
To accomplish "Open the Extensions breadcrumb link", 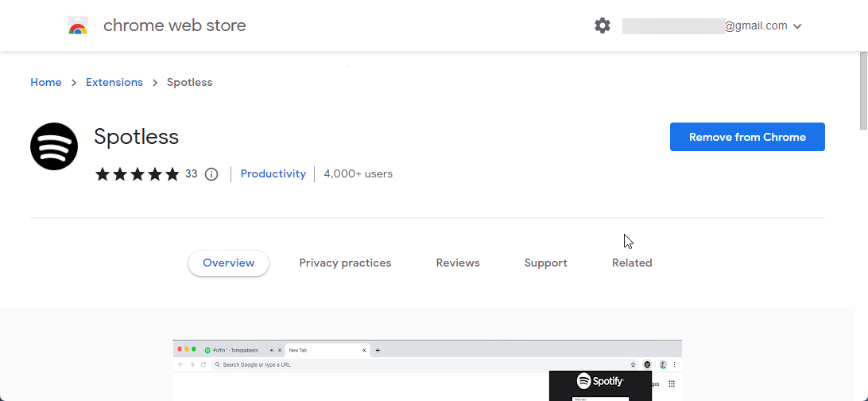I will pyautogui.click(x=114, y=82).
